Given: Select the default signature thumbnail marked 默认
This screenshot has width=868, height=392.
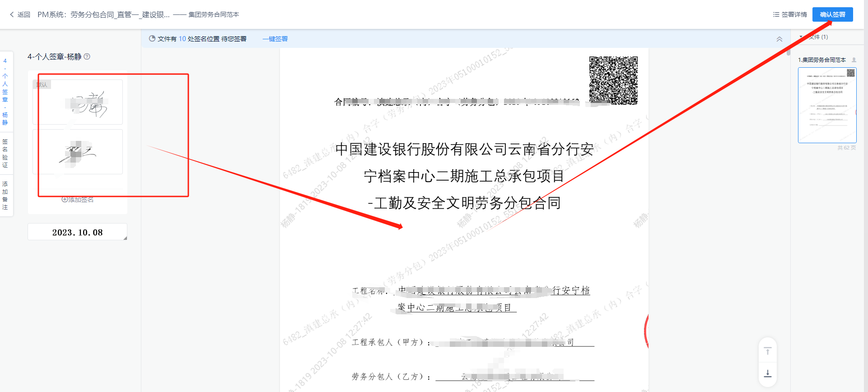Looking at the screenshot, I should (78, 102).
